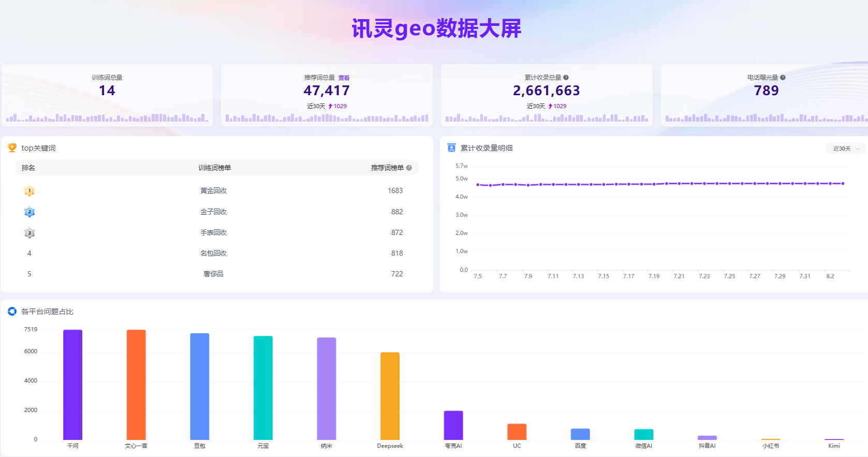
Task: Select the 名包回收 keyword row
Action: (x=217, y=253)
